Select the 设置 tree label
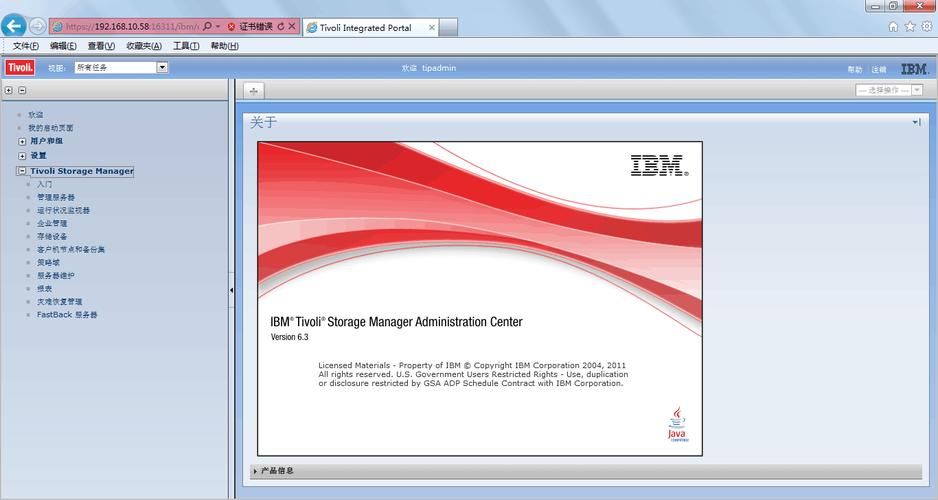 tap(38, 156)
